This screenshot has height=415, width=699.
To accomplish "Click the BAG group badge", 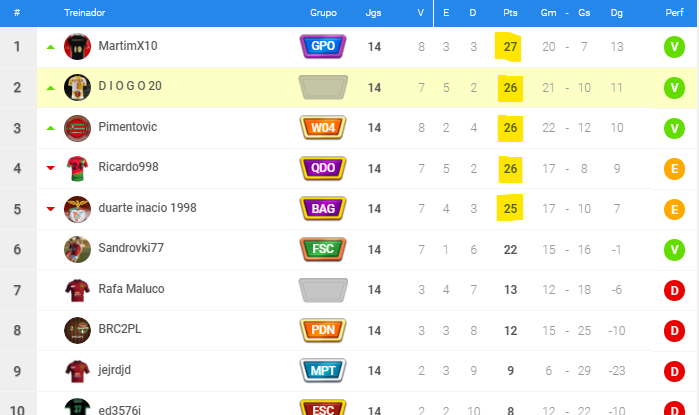I will tap(323, 209).
